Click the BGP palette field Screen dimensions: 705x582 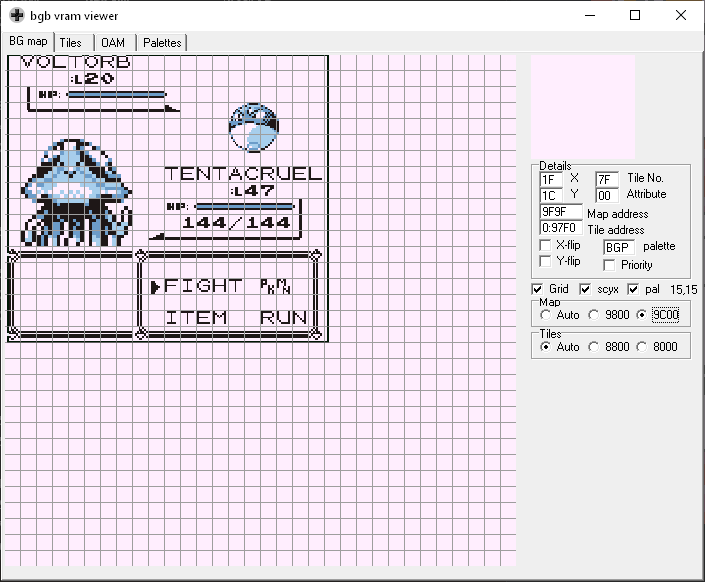(619, 247)
